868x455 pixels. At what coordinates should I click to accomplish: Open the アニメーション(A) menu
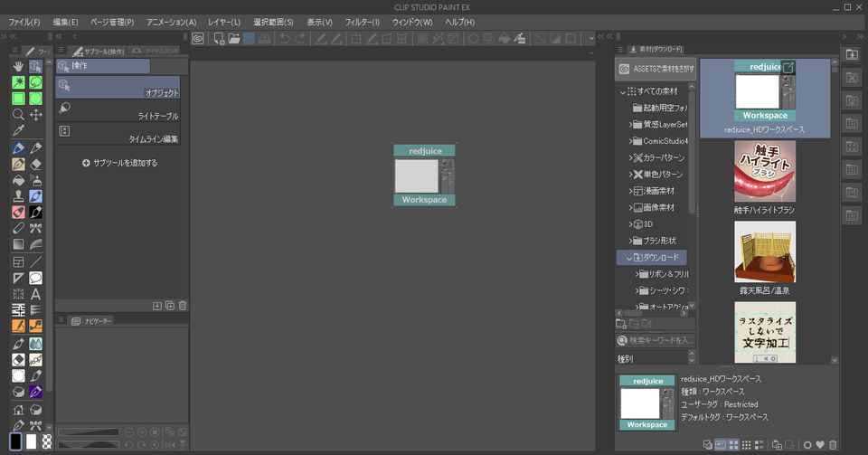tap(171, 22)
